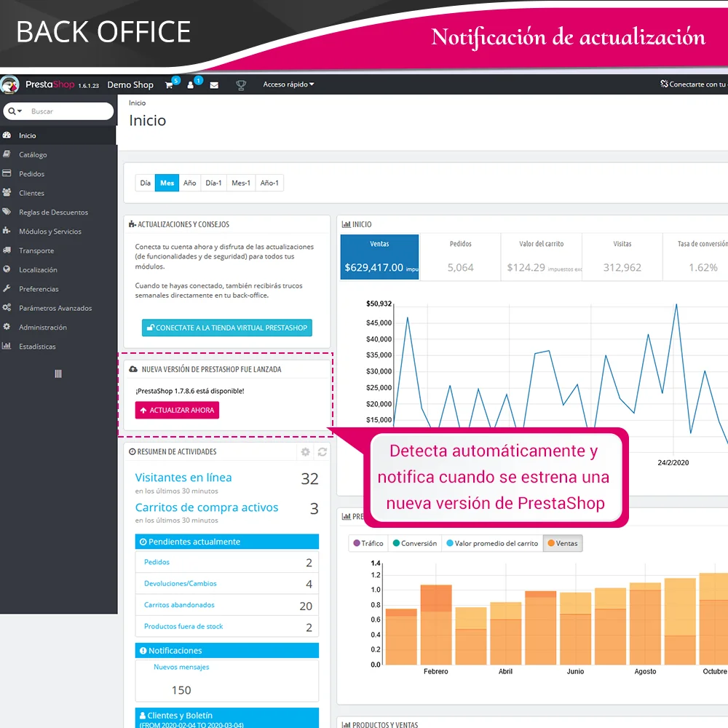
Task: Toggle the Ventas chart series
Action: point(562,544)
